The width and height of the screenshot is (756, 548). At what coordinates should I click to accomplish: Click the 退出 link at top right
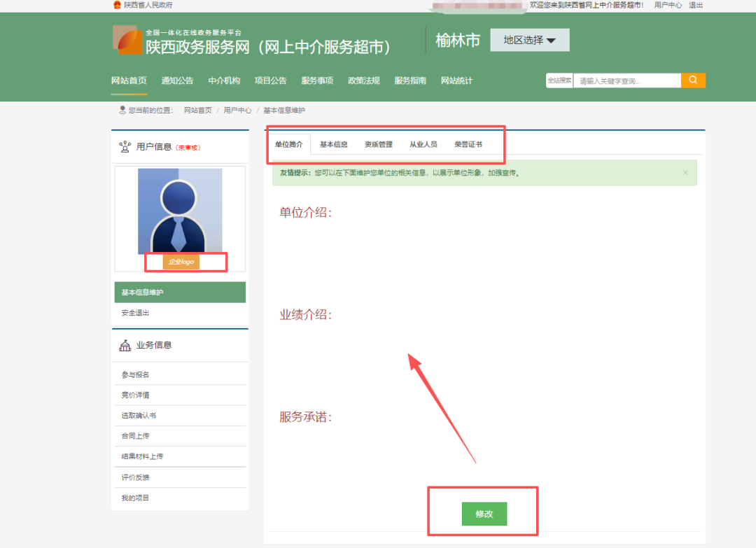pos(696,5)
